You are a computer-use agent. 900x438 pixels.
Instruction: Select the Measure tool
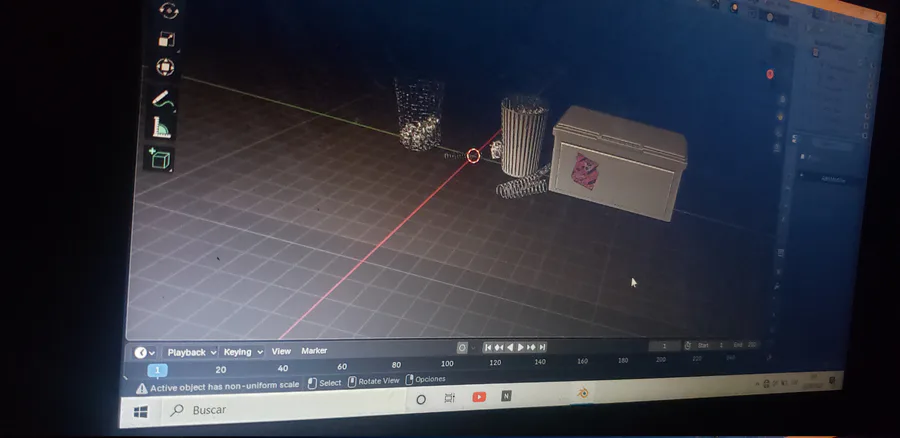[161, 127]
